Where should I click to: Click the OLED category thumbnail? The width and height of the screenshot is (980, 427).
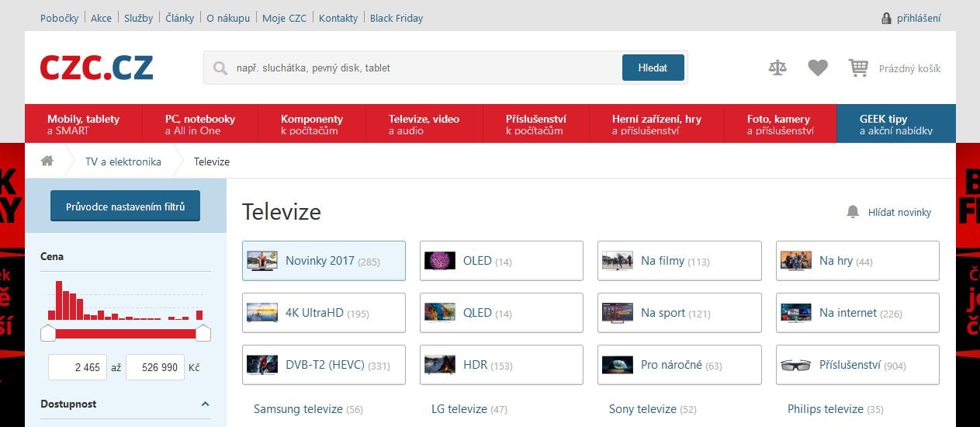click(440, 261)
